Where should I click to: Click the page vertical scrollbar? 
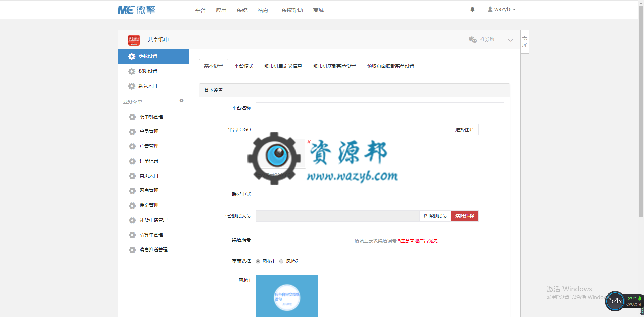coord(641,111)
